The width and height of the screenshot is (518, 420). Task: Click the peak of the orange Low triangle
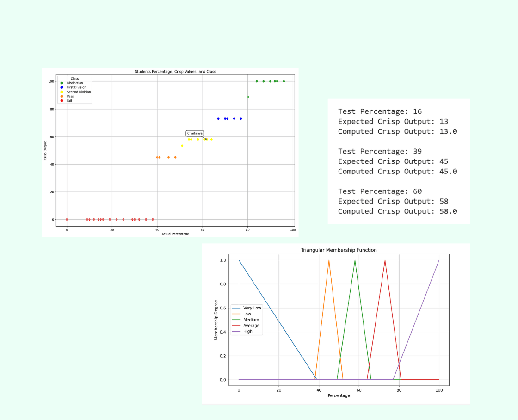click(x=329, y=260)
